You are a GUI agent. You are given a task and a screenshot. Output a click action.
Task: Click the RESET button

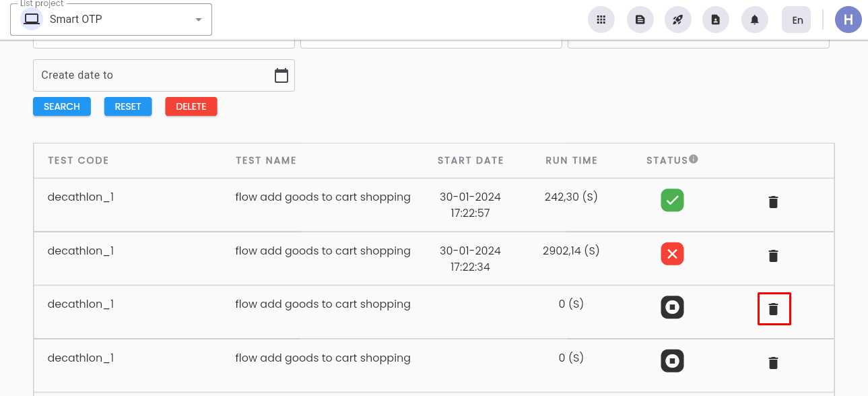pos(128,106)
